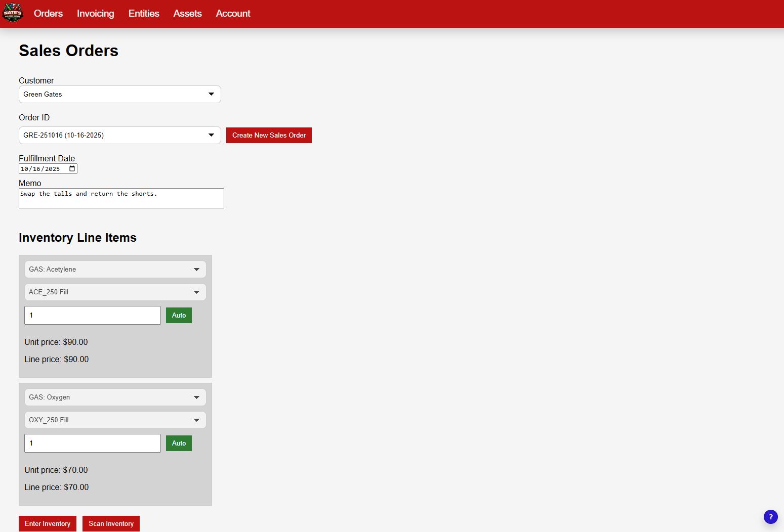Click Create New Sales Order

point(269,135)
